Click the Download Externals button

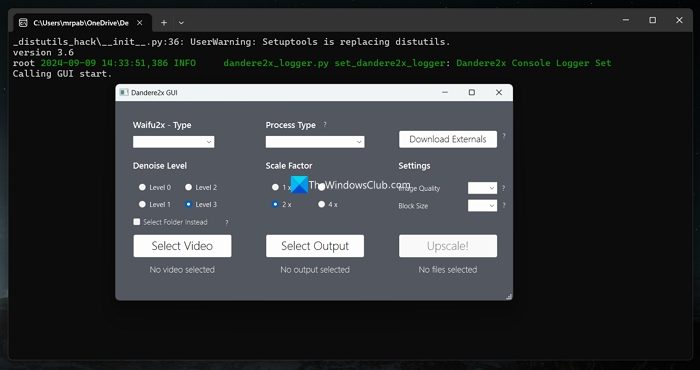click(448, 139)
